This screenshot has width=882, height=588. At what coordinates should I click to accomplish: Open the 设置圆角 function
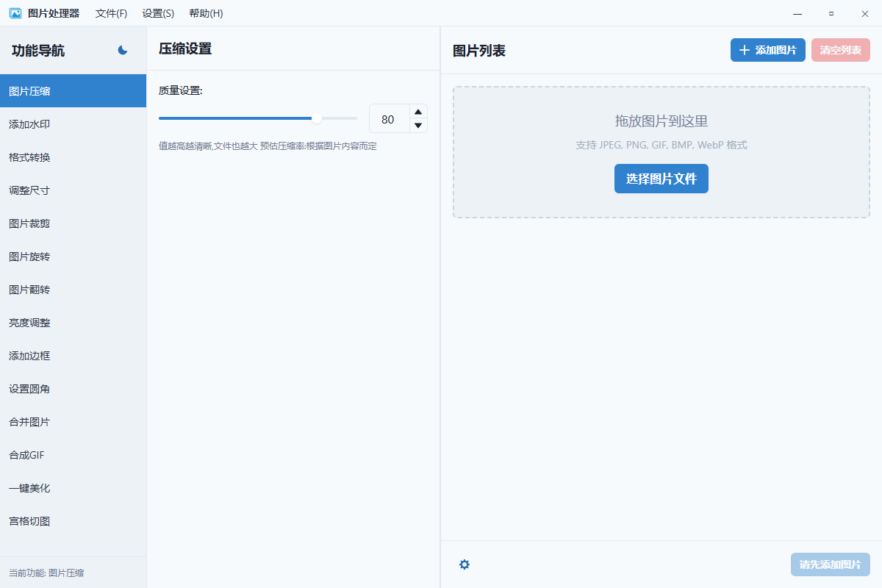(x=73, y=389)
